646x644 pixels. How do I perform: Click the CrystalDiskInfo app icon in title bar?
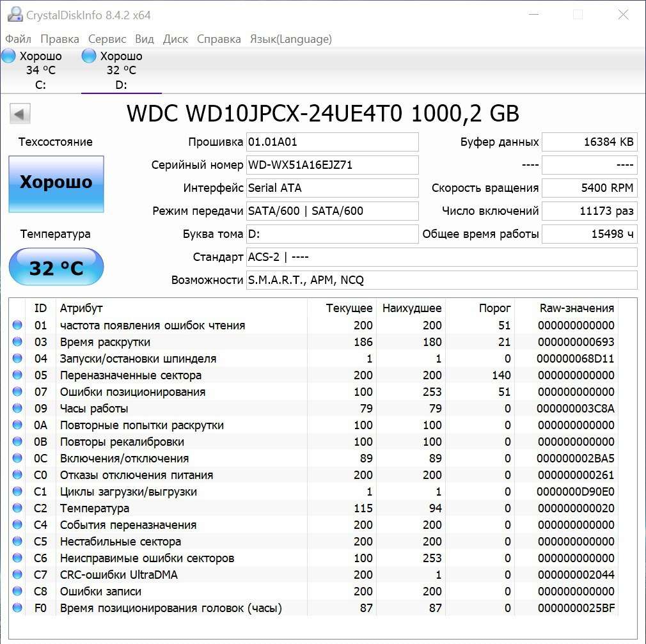pyautogui.click(x=15, y=15)
